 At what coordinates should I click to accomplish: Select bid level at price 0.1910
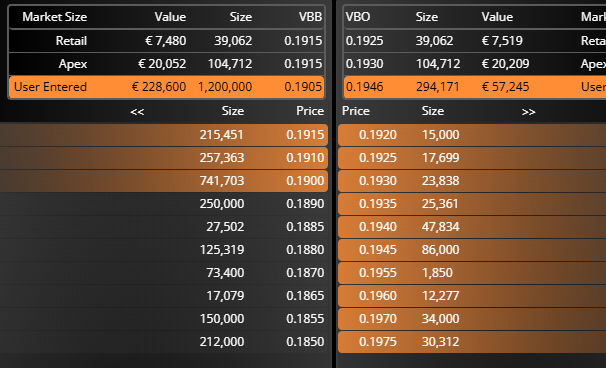[x=164, y=158]
